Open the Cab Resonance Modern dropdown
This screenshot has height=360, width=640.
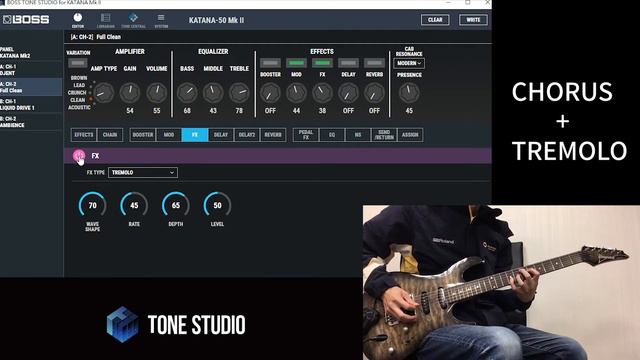pos(409,63)
